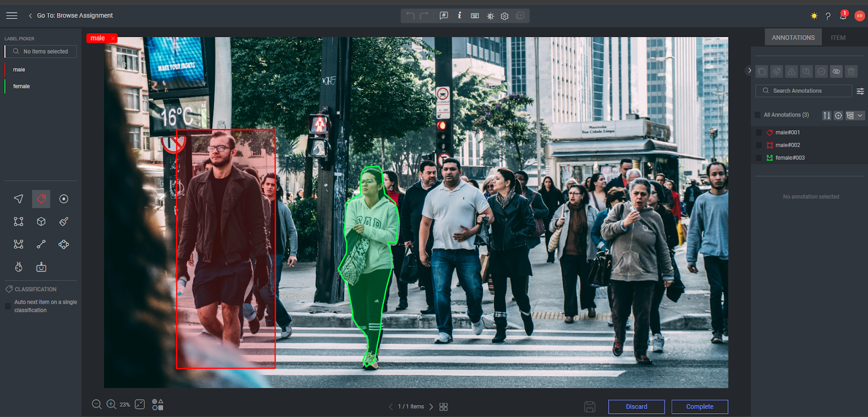Viewport: 868px width, 417px height.
Task: Select the bounding box annotation tool
Action: (18, 221)
